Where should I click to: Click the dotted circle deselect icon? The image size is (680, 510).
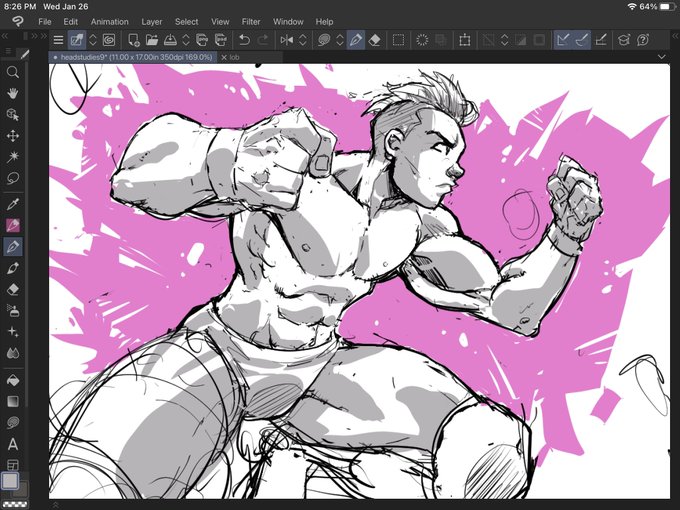(422, 40)
